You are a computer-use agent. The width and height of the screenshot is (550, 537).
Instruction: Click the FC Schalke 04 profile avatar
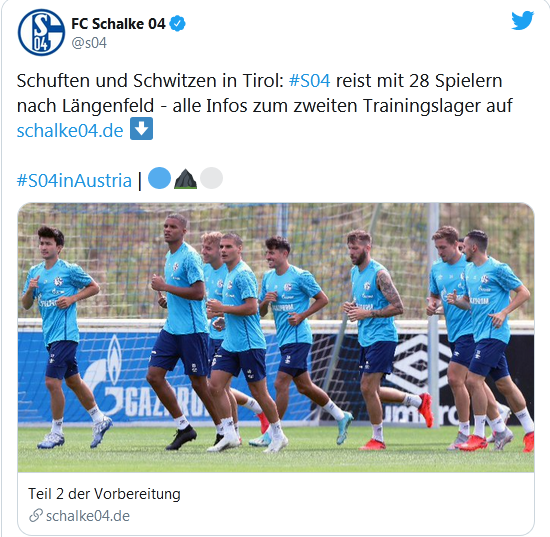point(41,32)
